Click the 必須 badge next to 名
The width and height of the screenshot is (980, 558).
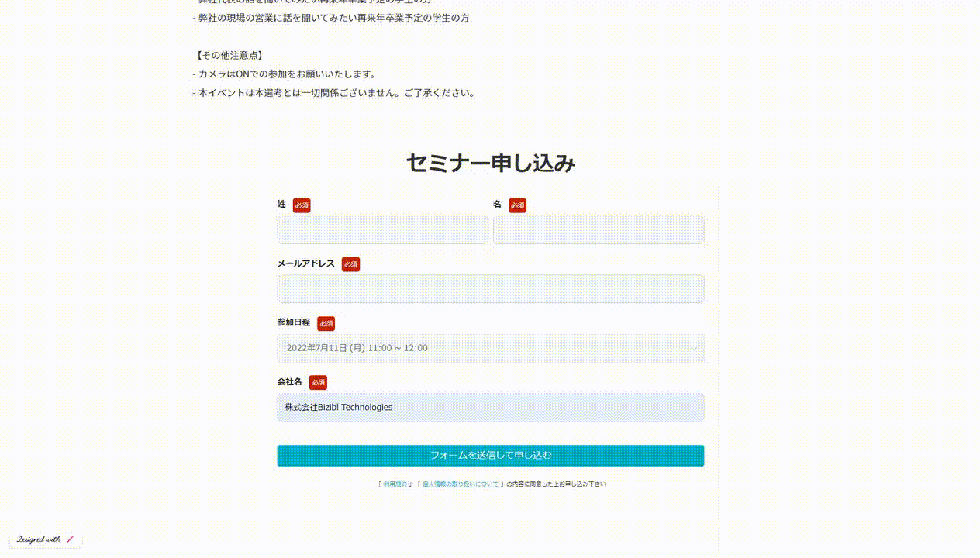517,205
